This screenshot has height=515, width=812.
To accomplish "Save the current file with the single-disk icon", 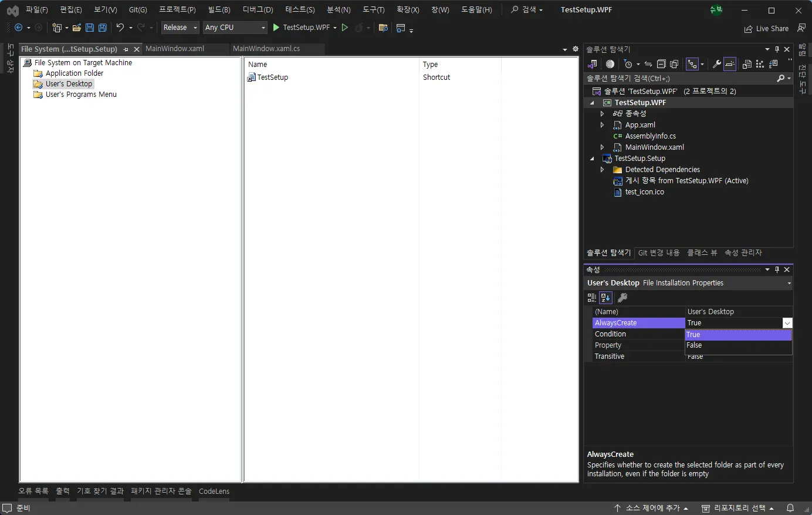I will 90,28.
